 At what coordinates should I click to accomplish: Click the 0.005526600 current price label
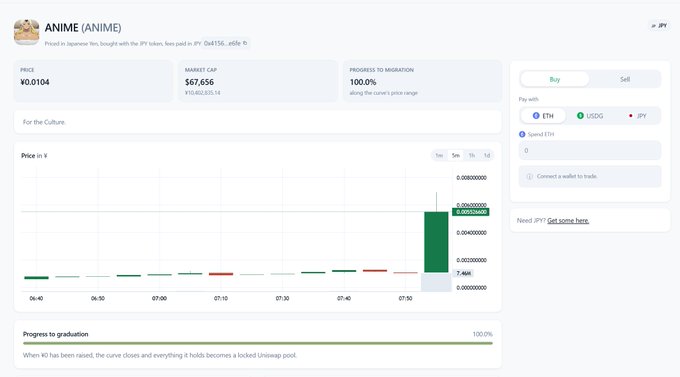pos(471,212)
